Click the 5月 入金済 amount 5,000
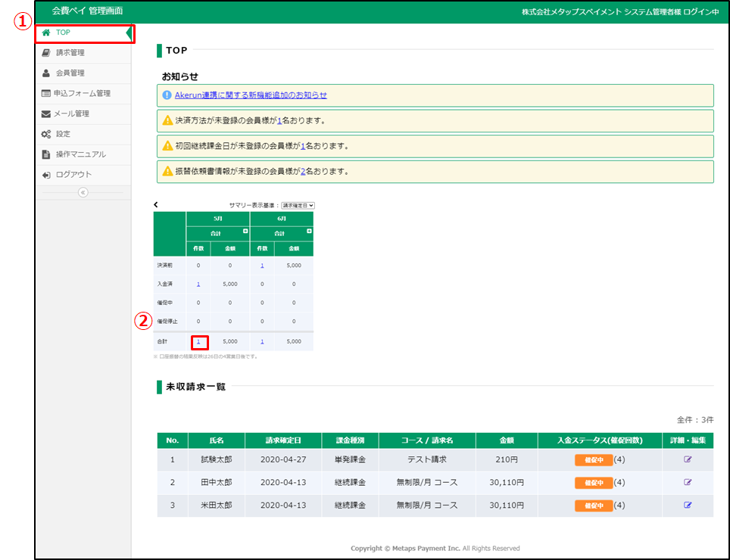This screenshot has height=560, width=730. coord(230,285)
